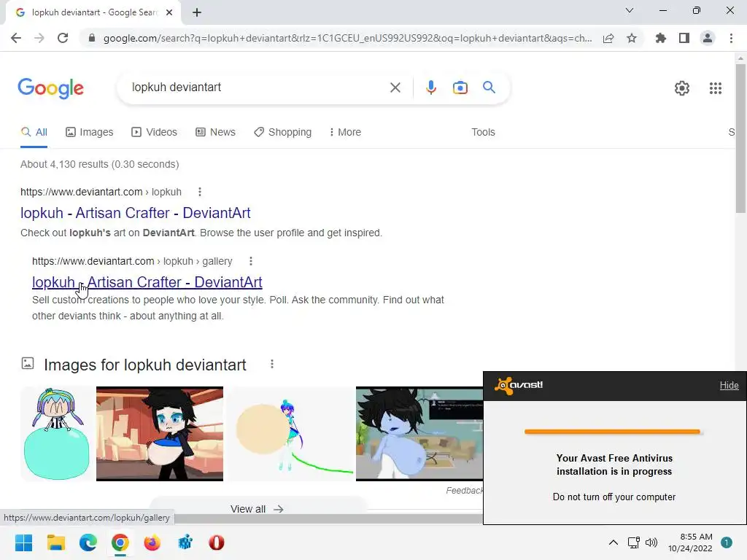
Task: Reload the current page
Action: point(63,38)
